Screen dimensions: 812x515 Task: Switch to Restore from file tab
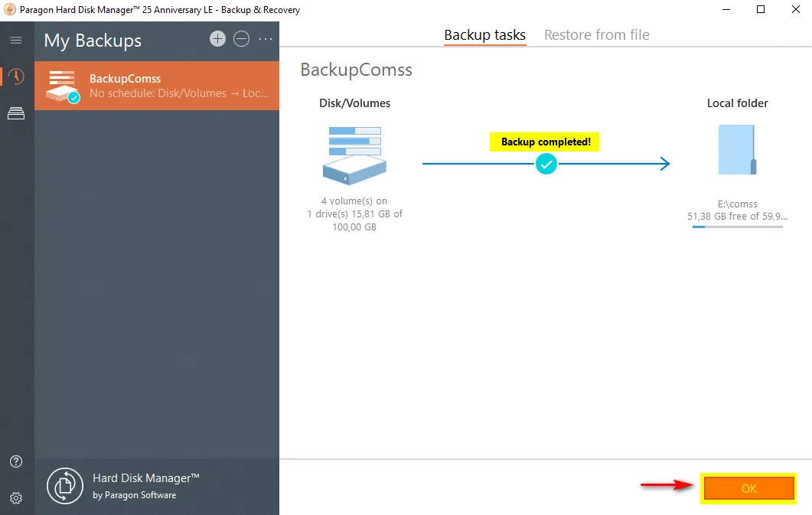click(x=597, y=34)
